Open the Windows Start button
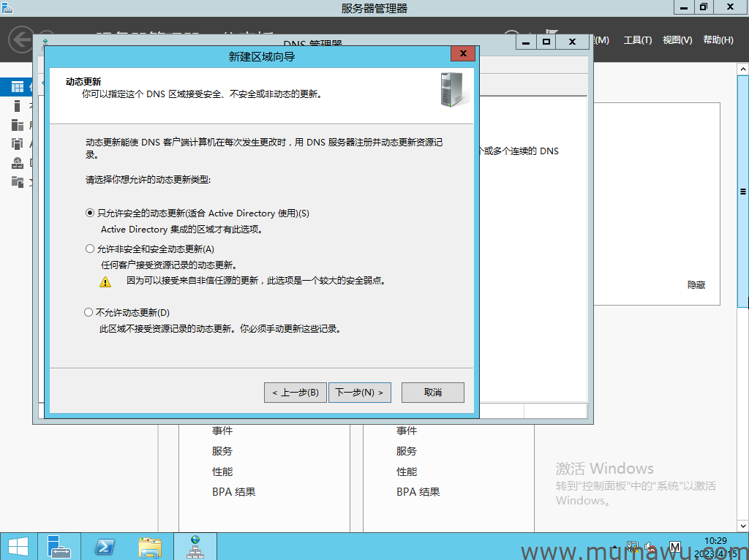749x560 pixels. coord(18,546)
